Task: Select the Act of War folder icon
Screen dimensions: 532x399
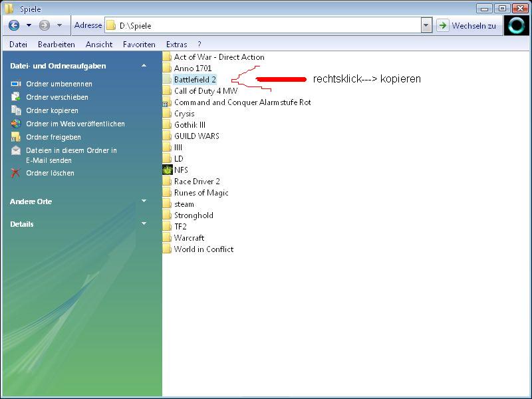Action: click(167, 57)
